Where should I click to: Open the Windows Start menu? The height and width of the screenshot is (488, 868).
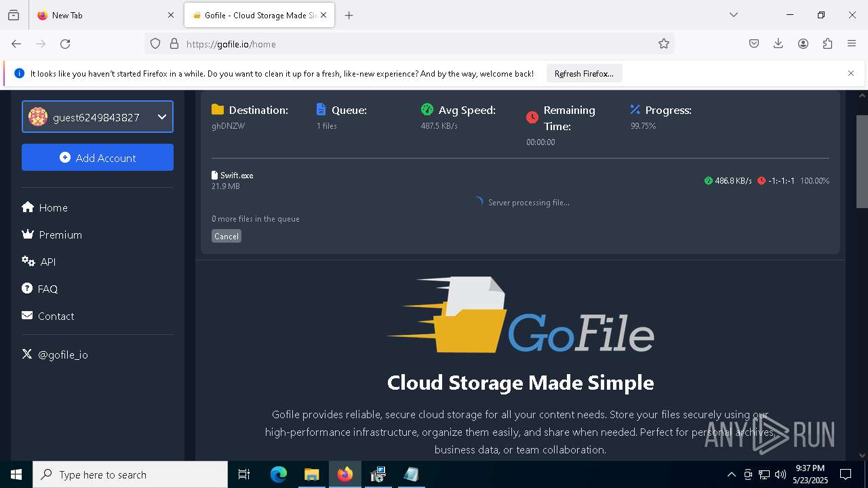(16, 474)
